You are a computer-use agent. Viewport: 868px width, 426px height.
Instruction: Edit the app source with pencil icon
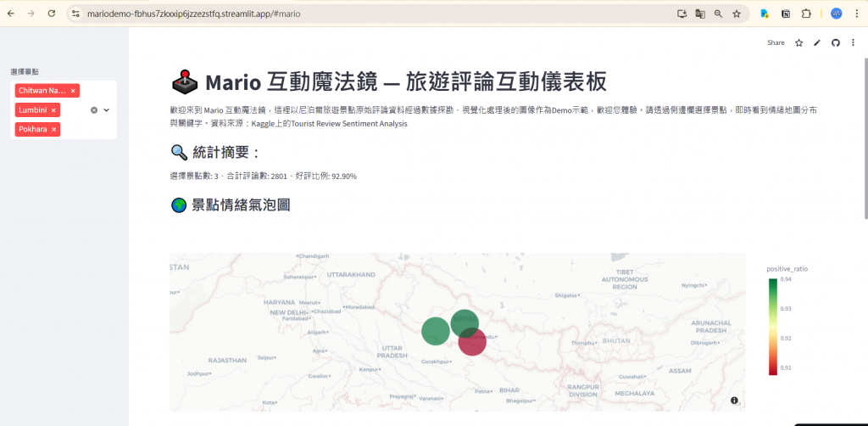click(817, 42)
